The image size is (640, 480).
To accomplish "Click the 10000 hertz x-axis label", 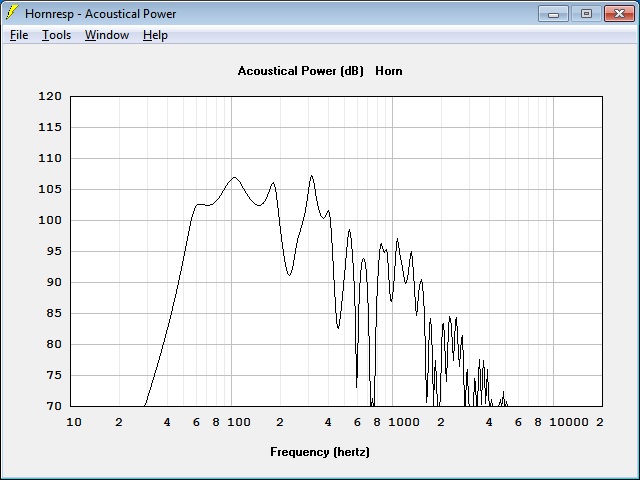I will (x=569, y=422).
